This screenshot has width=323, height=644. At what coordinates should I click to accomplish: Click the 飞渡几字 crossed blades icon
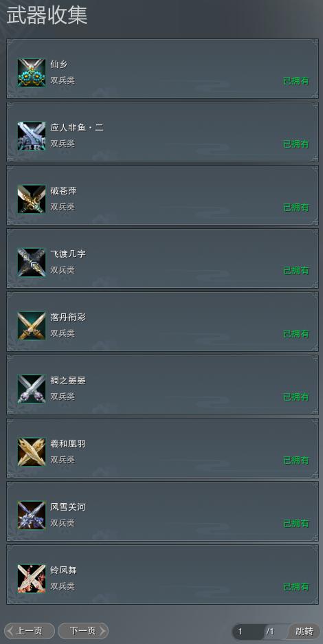[32, 263]
